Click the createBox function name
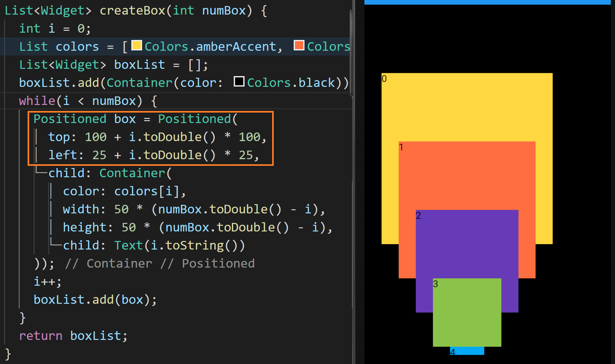This screenshot has height=364, width=615. click(x=132, y=11)
